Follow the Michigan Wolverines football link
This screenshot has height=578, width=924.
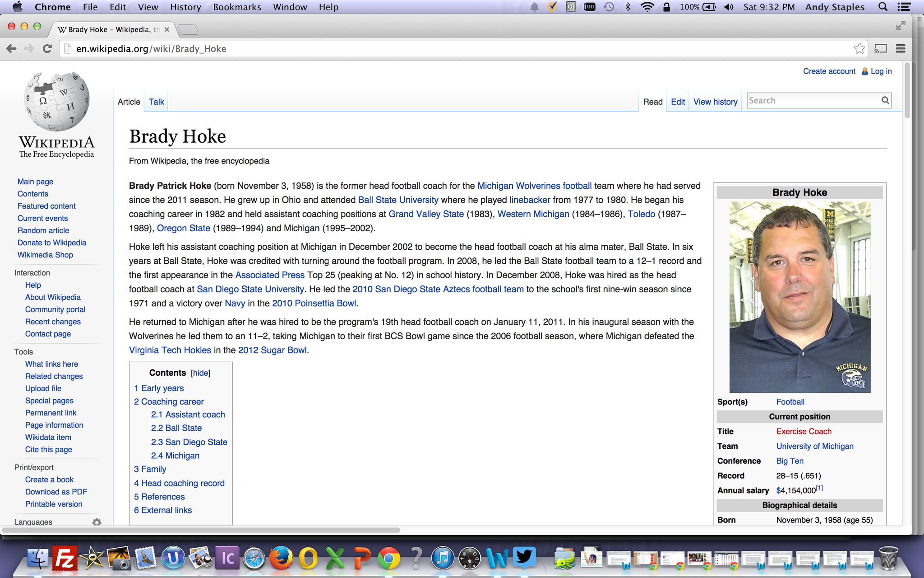[534, 186]
